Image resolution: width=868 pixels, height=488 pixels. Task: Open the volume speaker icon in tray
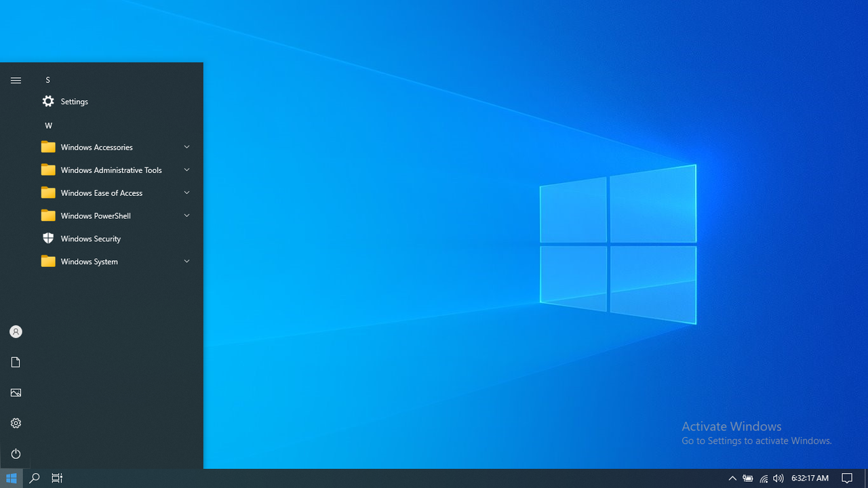(778, 478)
